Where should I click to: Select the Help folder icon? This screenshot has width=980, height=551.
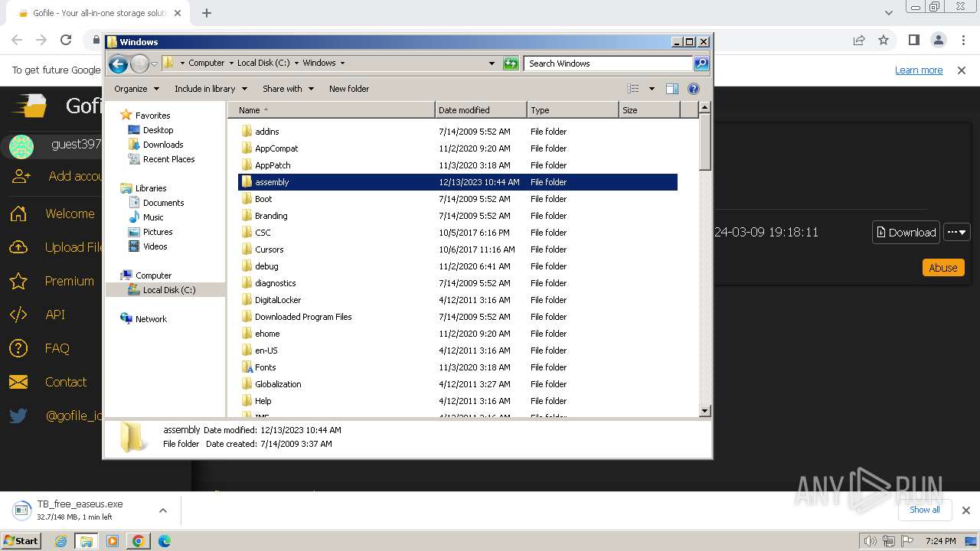(247, 401)
